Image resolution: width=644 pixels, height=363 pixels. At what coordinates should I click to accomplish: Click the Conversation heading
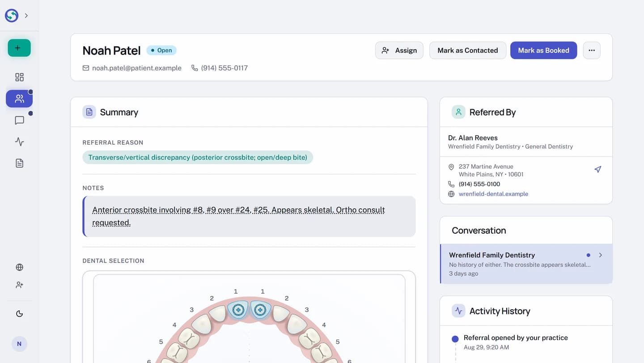tap(479, 231)
